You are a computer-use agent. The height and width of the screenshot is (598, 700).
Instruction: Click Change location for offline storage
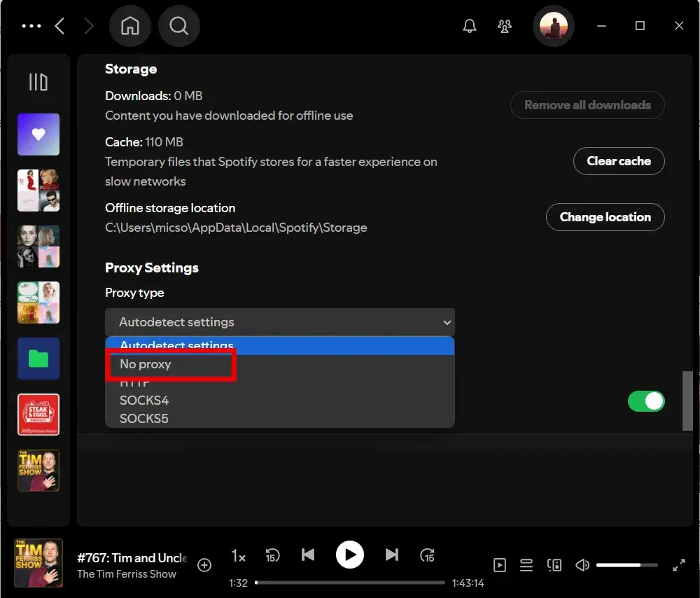coord(605,217)
